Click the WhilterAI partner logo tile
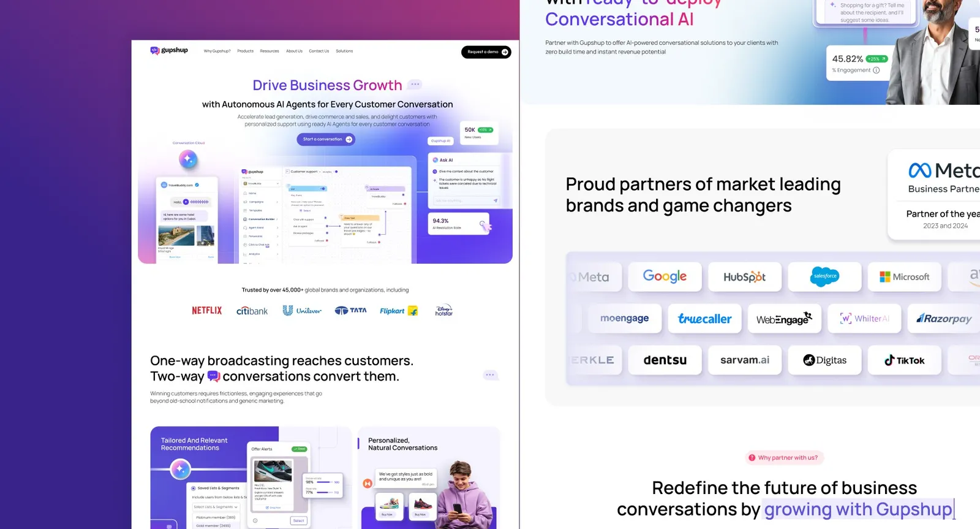Screen dimensions: 980x529 click(864, 318)
